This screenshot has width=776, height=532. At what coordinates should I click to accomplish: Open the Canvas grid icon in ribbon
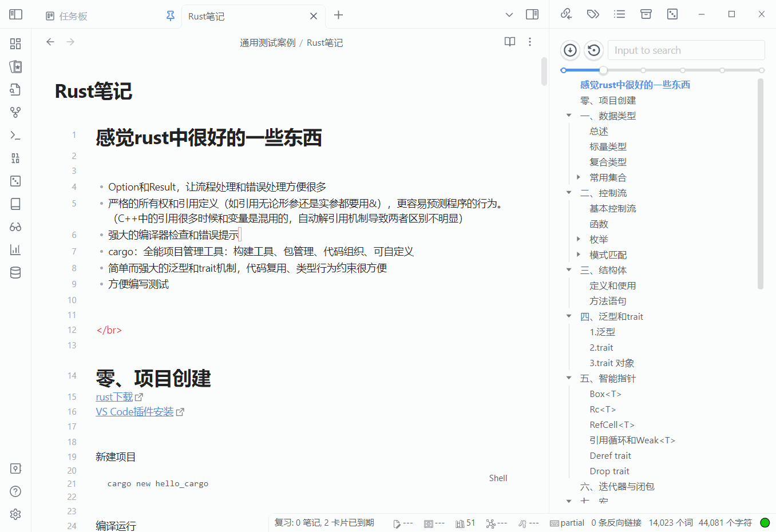(x=15, y=43)
